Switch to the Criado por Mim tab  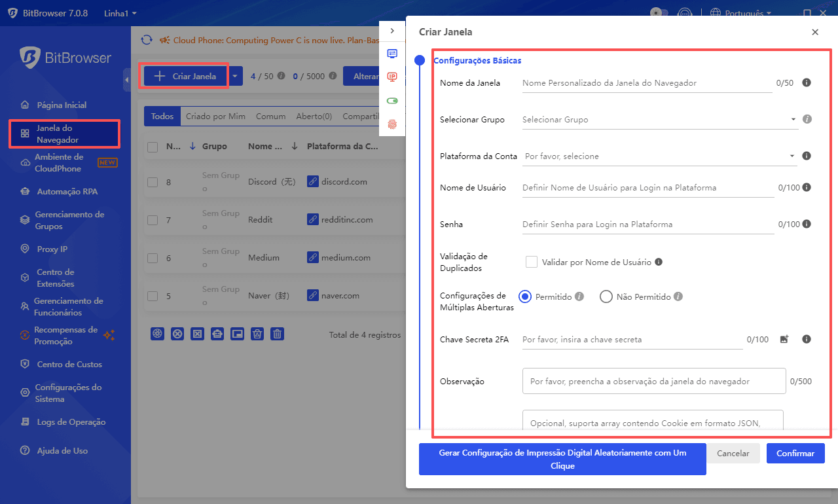click(x=215, y=116)
